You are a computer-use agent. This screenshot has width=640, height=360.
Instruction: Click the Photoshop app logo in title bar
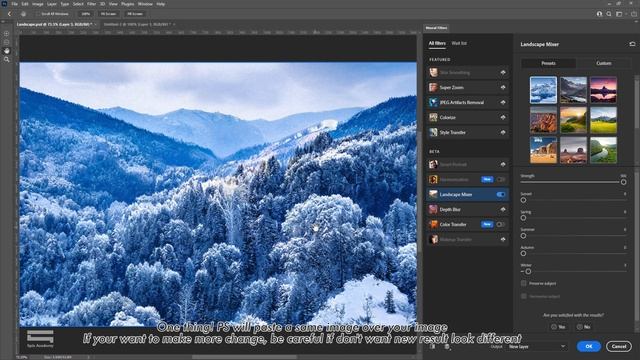[x=4, y=4]
